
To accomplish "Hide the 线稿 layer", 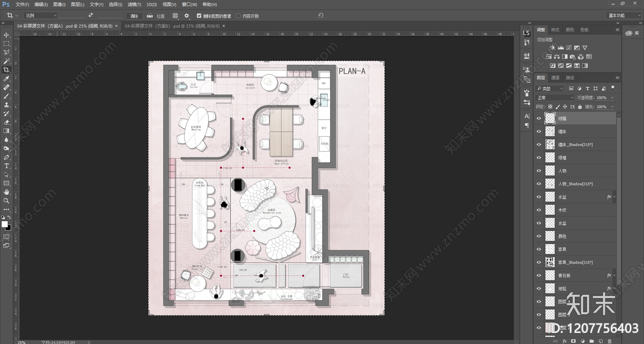I will [539, 118].
